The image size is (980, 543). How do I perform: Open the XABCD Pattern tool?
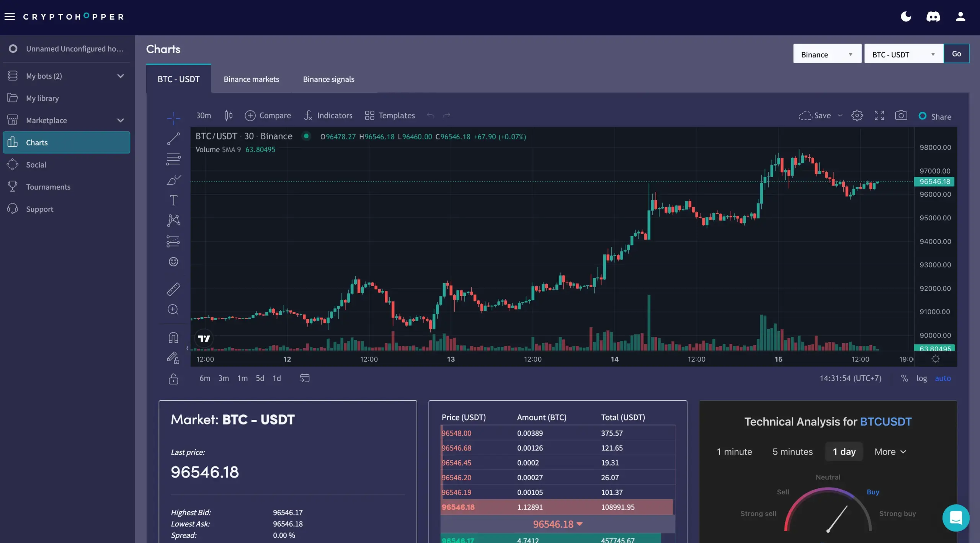[x=173, y=220]
